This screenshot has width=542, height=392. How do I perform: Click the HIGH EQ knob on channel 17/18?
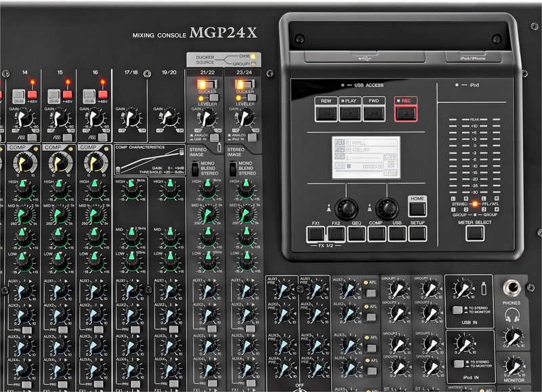pos(131,190)
